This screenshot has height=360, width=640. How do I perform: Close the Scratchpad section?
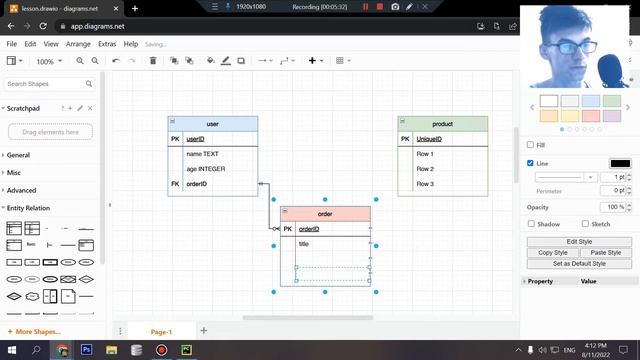90,108
